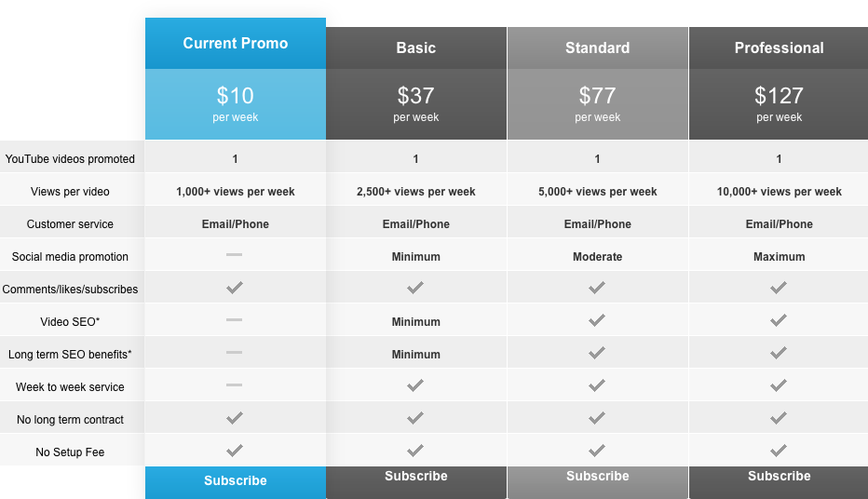Click the Current Promo Comments/likes/subscribes checkmark
The height and width of the screenshot is (499, 868).
tap(235, 287)
